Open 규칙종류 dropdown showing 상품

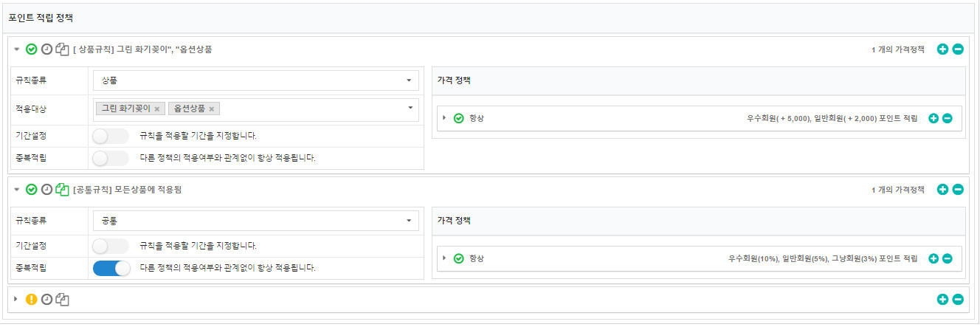256,80
